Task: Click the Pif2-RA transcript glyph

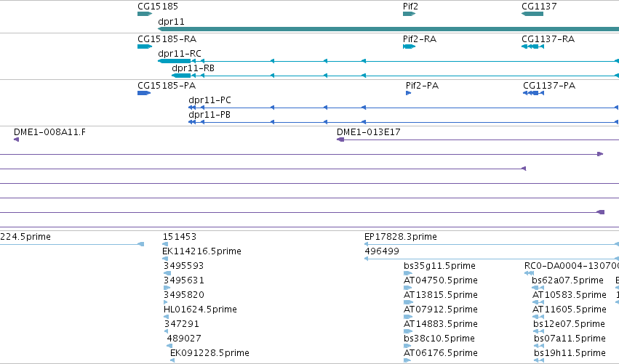Action: (x=409, y=46)
